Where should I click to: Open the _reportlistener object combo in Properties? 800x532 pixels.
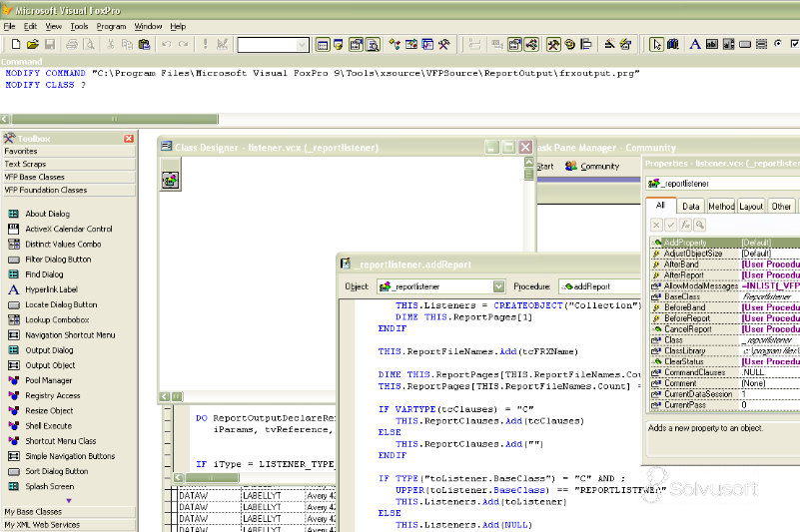pyautogui.click(x=722, y=183)
